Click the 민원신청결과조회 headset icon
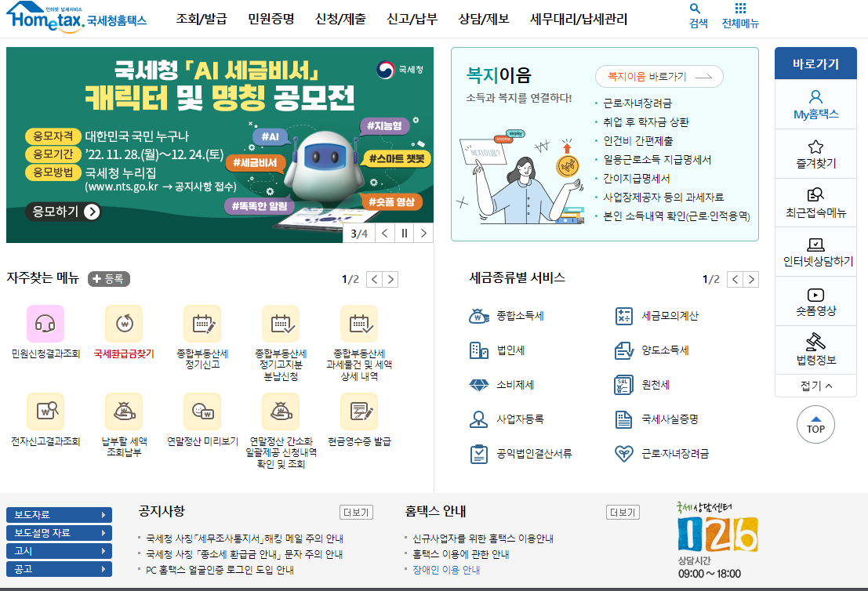The image size is (868, 591). [45, 324]
